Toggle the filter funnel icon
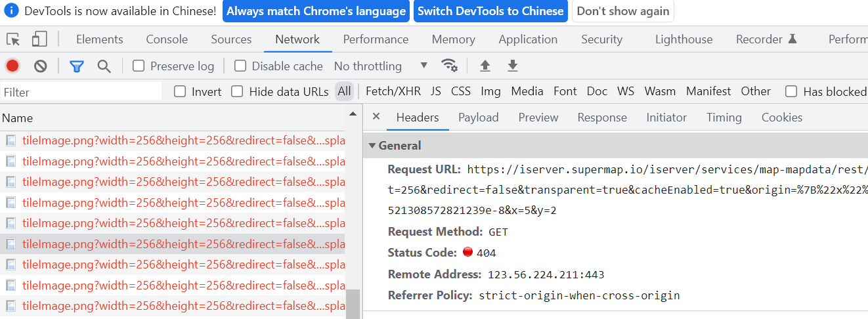The image size is (868, 319). point(77,66)
